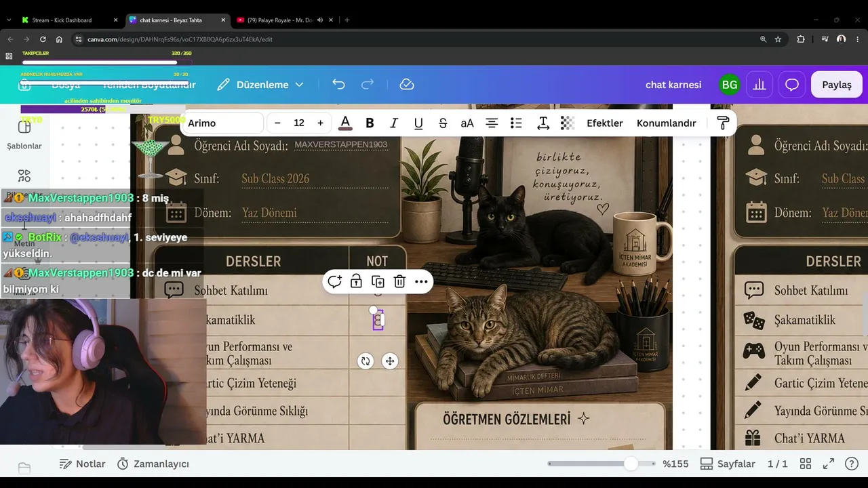Image resolution: width=868 pixels, height=488 pixels.
Task: Go back in browser history
Action: [x=10, y=39]
